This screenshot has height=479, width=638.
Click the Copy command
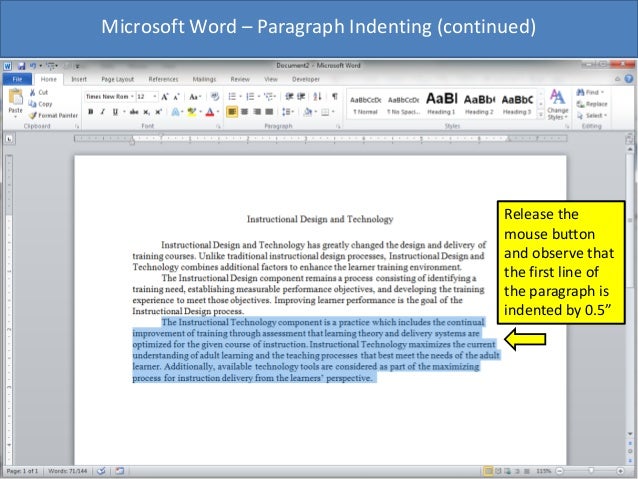click(x=40, y=104)
